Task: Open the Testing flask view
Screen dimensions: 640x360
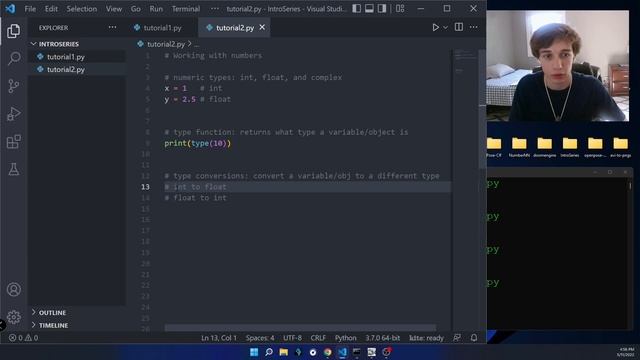Action: click(x=13, y=169)
